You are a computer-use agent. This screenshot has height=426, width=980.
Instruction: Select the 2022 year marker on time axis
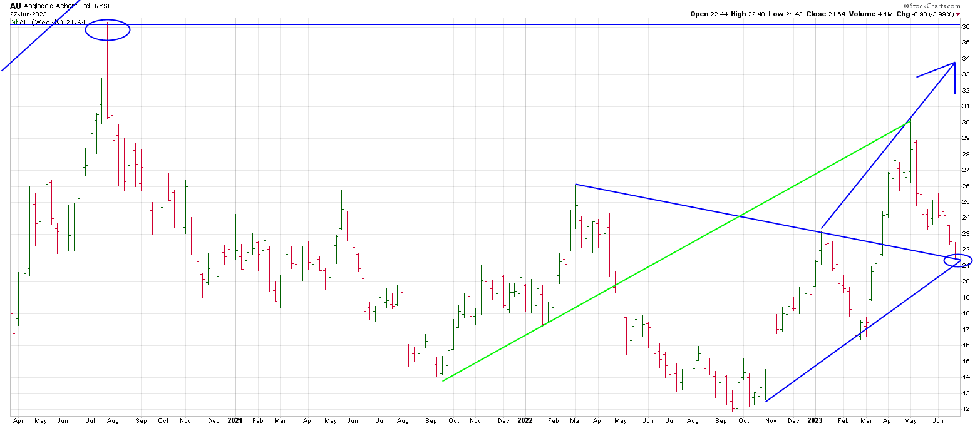point(524,421)
